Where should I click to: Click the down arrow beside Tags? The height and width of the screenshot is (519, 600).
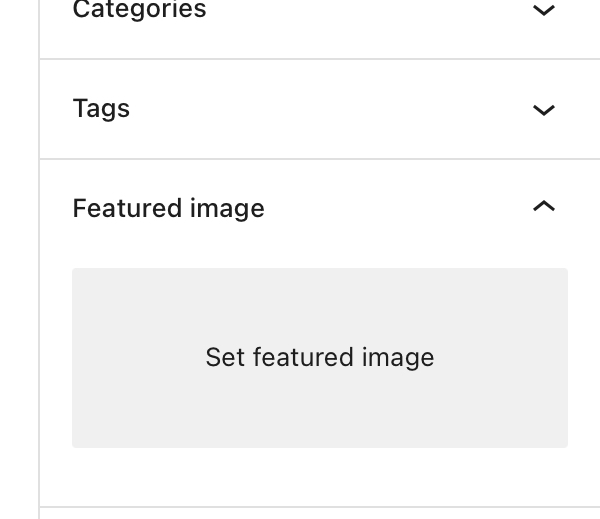coord(543,110)
